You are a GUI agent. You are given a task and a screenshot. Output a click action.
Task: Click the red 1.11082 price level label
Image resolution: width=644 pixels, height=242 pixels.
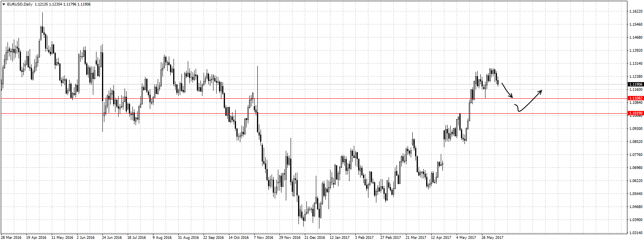[x=636, y=98]
